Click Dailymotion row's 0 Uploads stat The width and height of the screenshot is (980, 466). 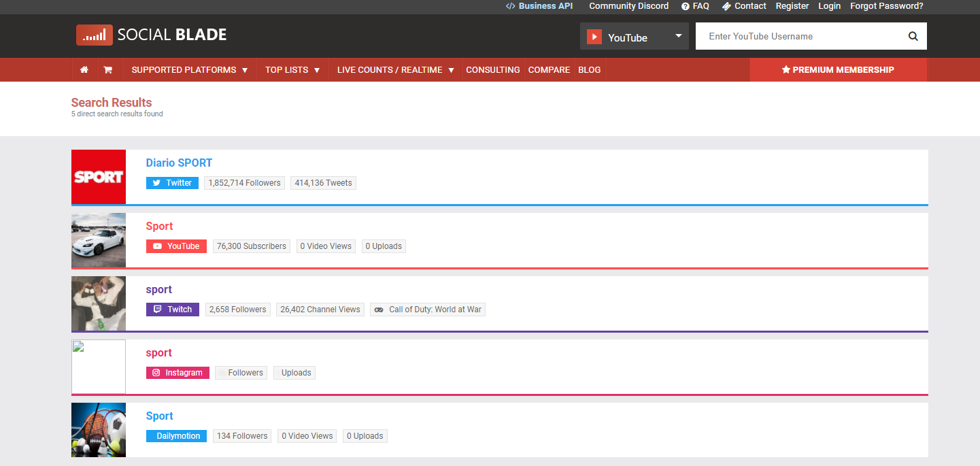coord(365,436)
